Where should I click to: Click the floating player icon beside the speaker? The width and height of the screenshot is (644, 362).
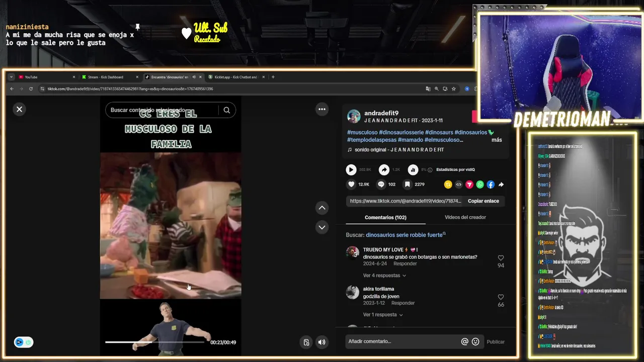pos(306,342)
